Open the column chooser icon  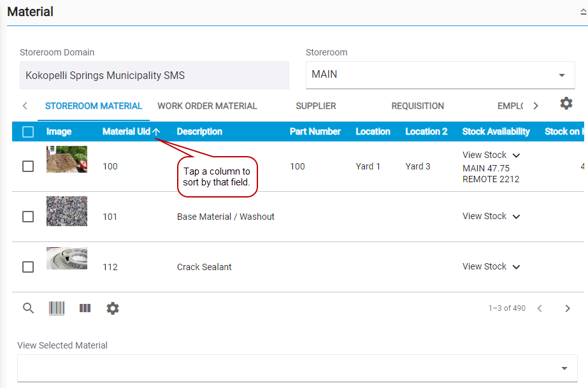(85, 308)
